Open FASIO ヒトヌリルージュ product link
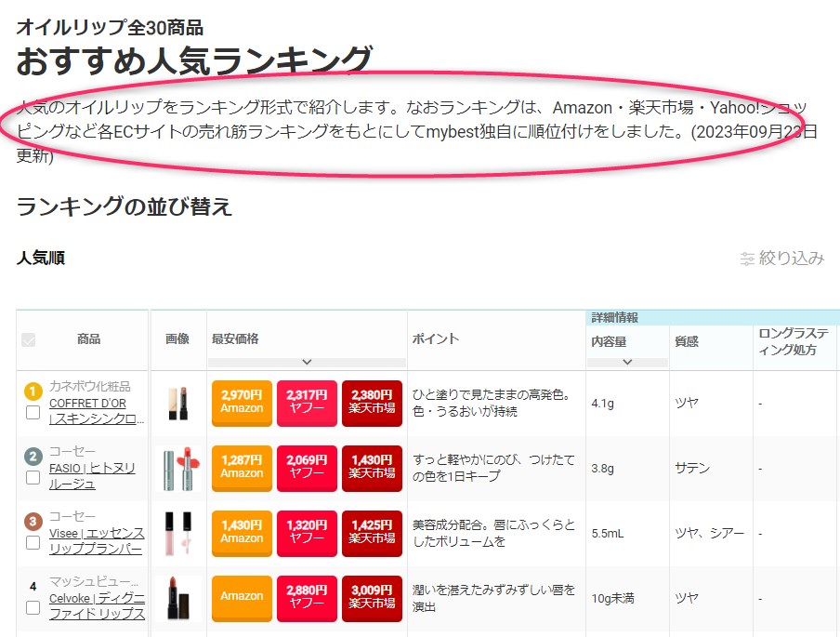840x637 pixels. (92, 476)
